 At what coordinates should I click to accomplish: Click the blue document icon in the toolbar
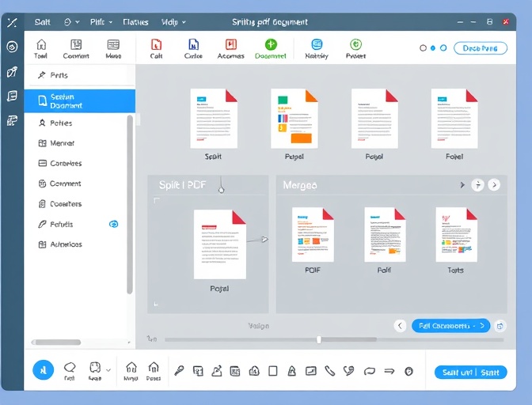193,45
